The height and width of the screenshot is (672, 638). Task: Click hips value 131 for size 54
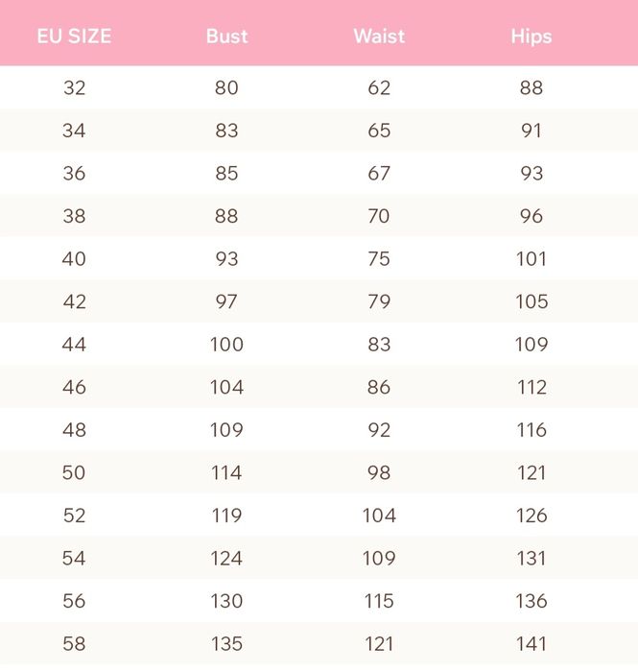point(531,558)
